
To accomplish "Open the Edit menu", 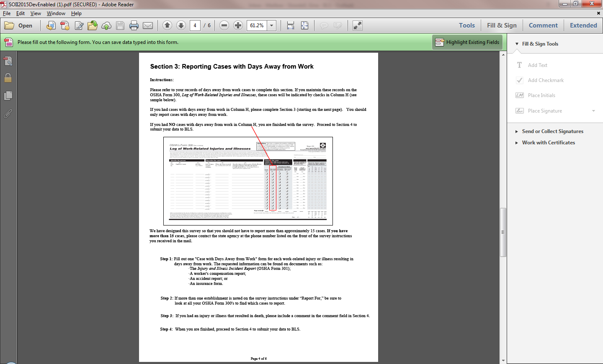I will pyautogui.click(x=21, y=13).
